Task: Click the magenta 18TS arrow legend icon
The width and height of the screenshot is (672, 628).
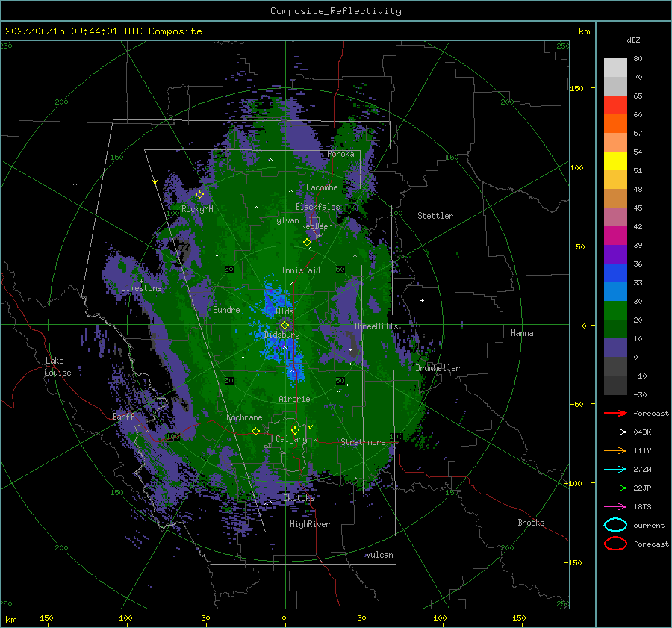Action: 615,506
